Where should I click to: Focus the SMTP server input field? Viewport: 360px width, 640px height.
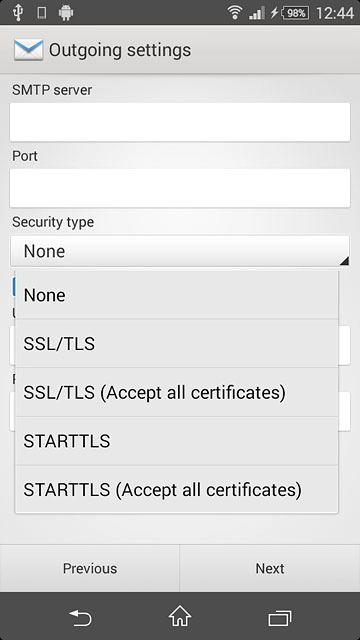[180, 122]
